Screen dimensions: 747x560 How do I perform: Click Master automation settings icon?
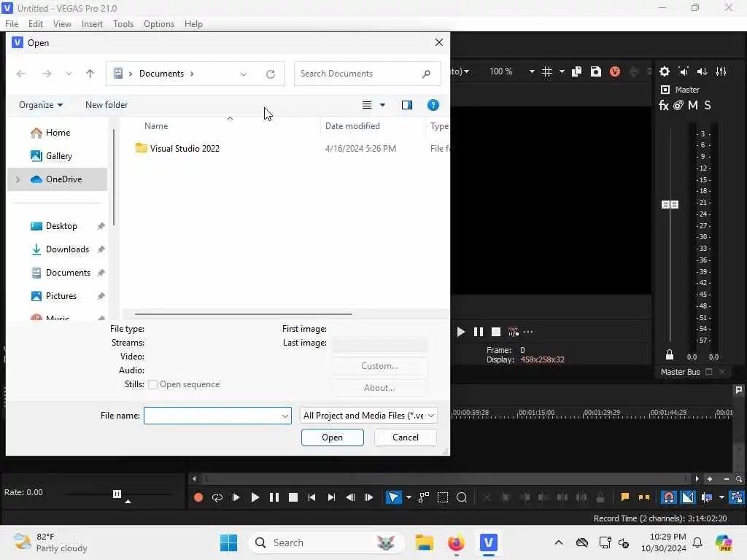(x=678, y=105)
